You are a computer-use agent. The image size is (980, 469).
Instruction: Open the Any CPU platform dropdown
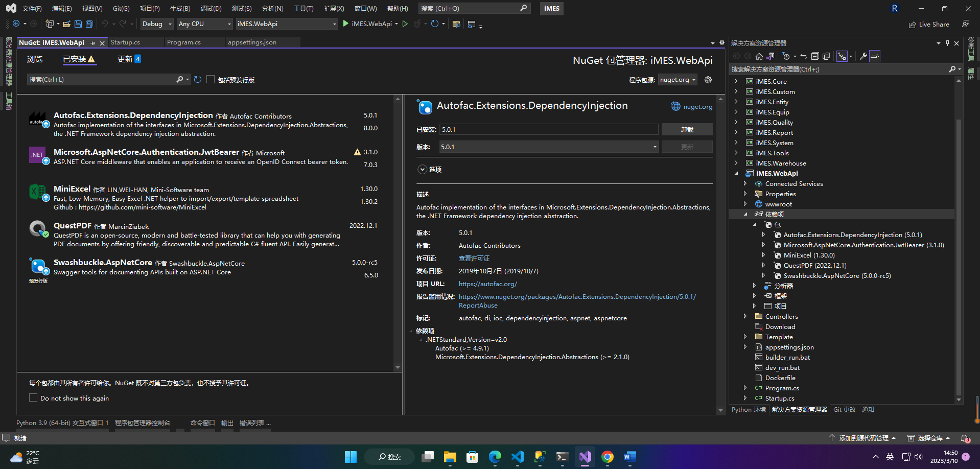[205, 24]
